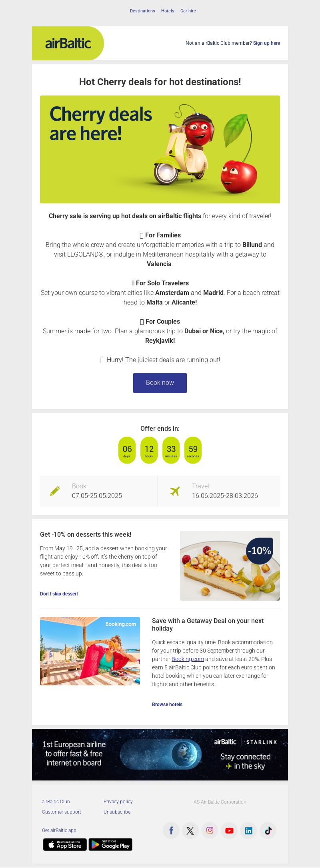Open the X (Twitter) social icon
Screen dimensions: 320x868
point(190,830)
